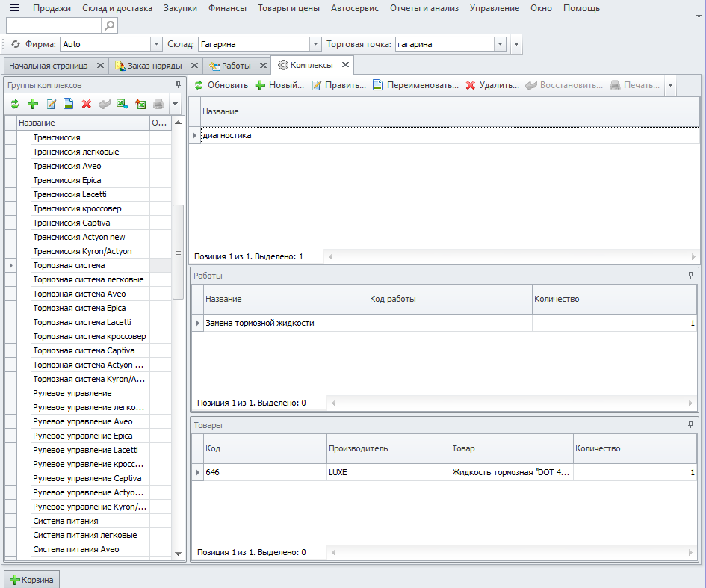Click the refresh icon next to Фирма
The image size is (706, 588).
[x=16, y=44]
